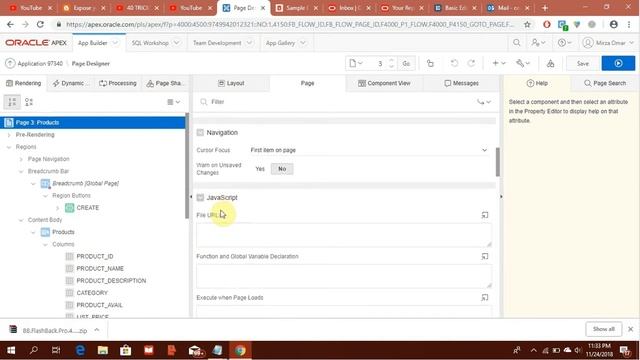Switch to the Component View tab
Image resolution: width=640 pixels, height=360 pixels.
(384, 83)
